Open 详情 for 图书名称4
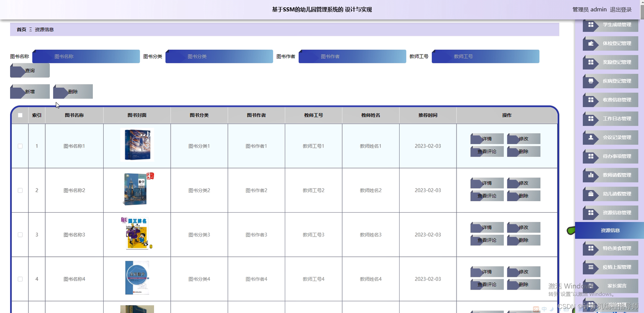Screen dimensions: 644x313 (x=487, y=272)
